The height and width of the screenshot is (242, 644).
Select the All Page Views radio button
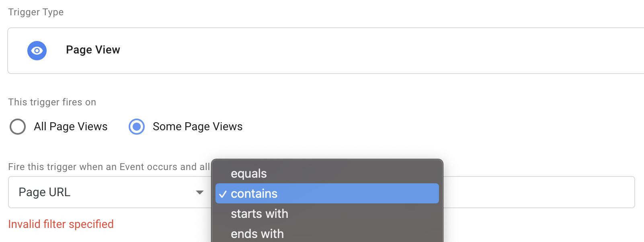click(18, 127)
